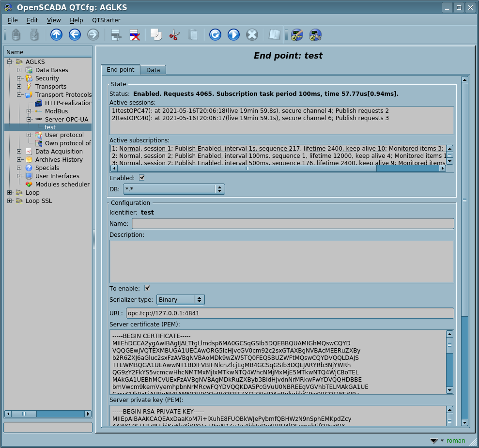479x448 pixels.
Task: Click subscription 1 row with sequence 217
Action: coord(278,148)
